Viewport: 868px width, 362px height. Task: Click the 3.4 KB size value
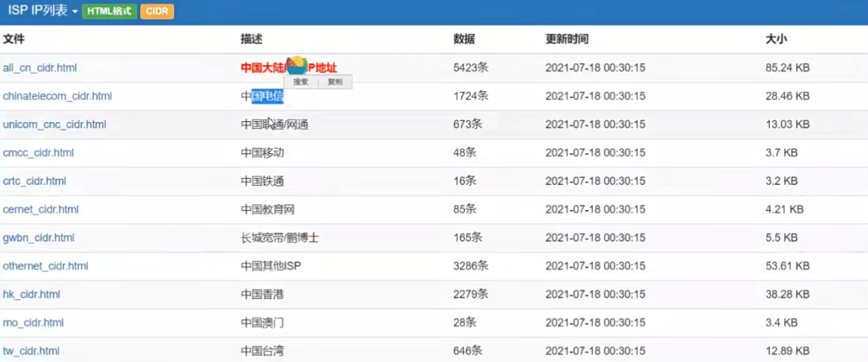point(781,323)
